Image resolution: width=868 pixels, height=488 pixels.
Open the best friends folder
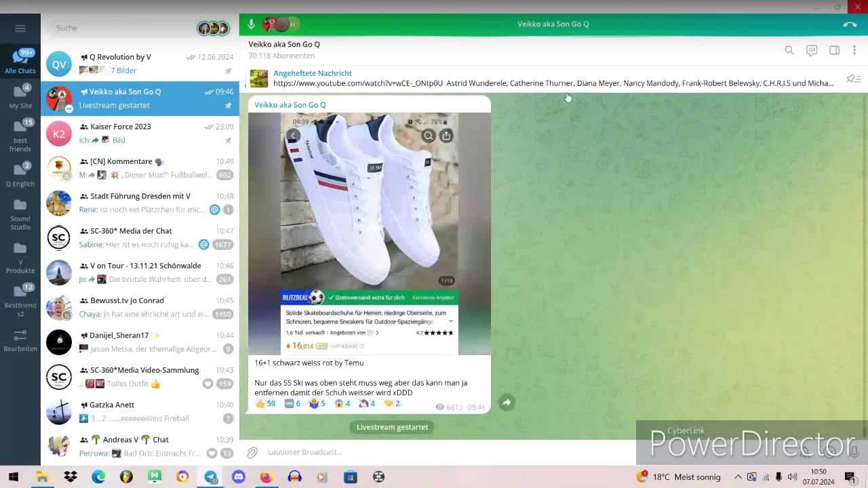pyautogui.click(x=20, y=136)
